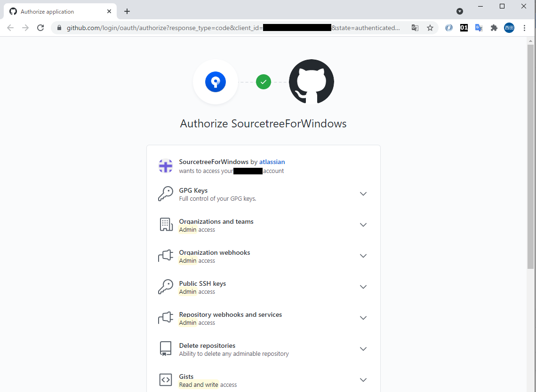This screenshot has height=392, width=536.
Task: Expand the GPG Keys permission details
Action: coord(363,194)
